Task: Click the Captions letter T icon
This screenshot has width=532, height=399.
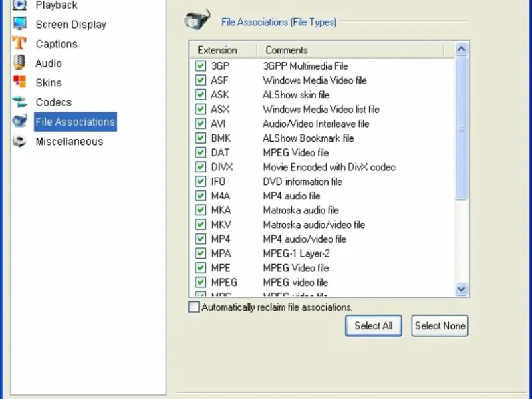Action: coord(19,43)
